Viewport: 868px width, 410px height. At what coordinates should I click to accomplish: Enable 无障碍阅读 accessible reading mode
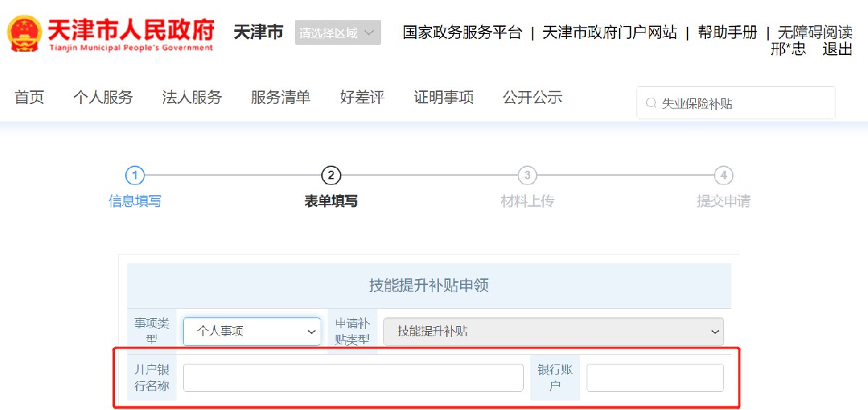tap(815, 33)
